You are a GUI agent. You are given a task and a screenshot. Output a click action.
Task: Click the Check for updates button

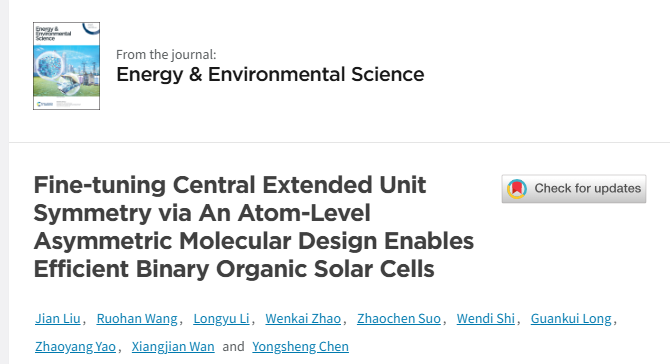(573, 188)
